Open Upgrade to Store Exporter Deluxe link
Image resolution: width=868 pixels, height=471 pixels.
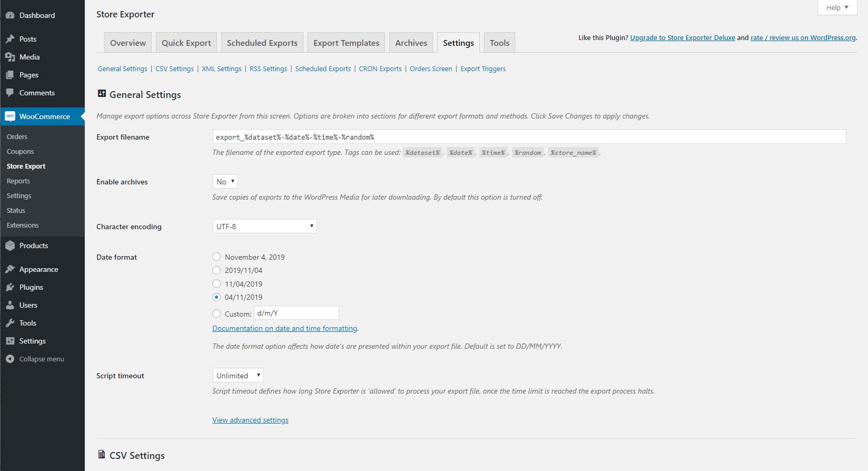click(682, 38)
